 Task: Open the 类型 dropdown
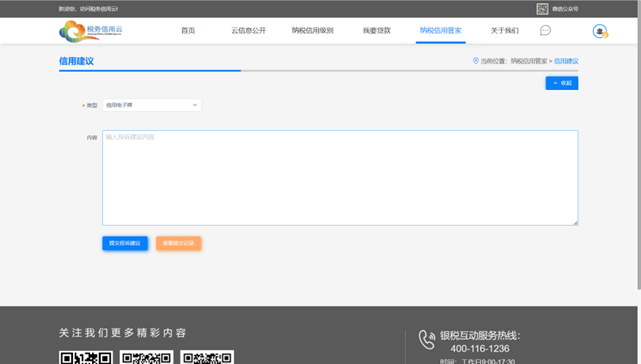tap(152, 105)
